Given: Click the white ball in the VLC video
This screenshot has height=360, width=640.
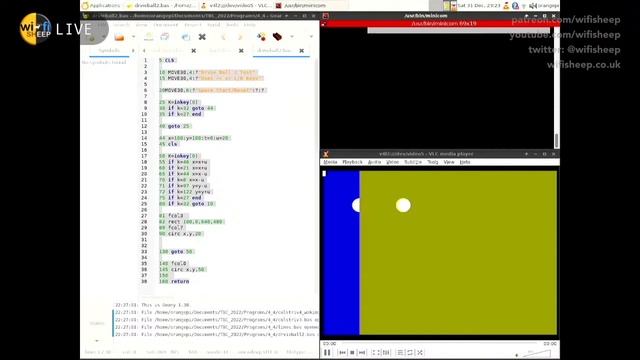Looking at the screenshot, I should pos(403,205).
